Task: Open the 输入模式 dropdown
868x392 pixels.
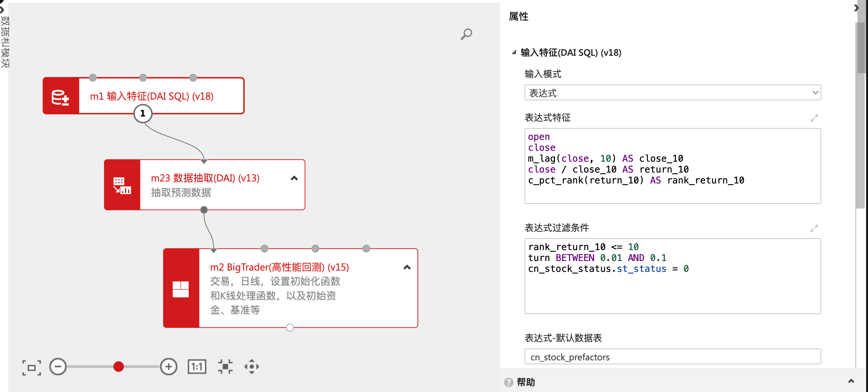Action: pyautogui.click(x=672, y=93)
